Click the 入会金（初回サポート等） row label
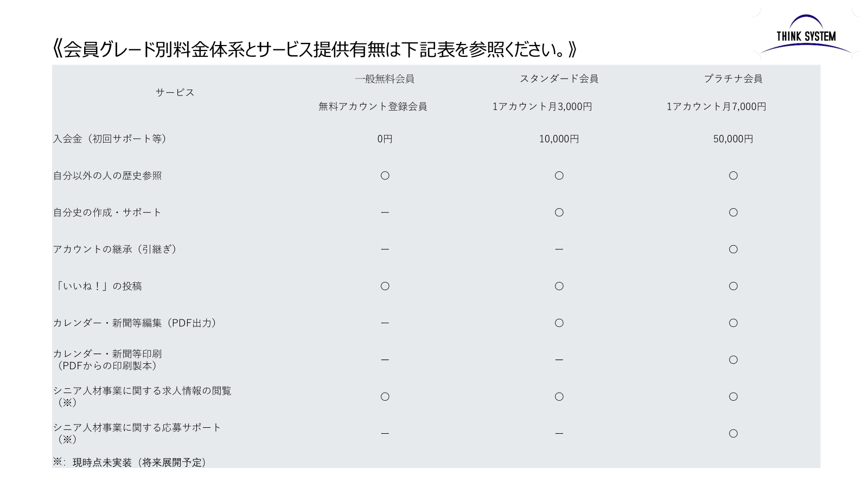868x488 pixels. tap(110, 139)
